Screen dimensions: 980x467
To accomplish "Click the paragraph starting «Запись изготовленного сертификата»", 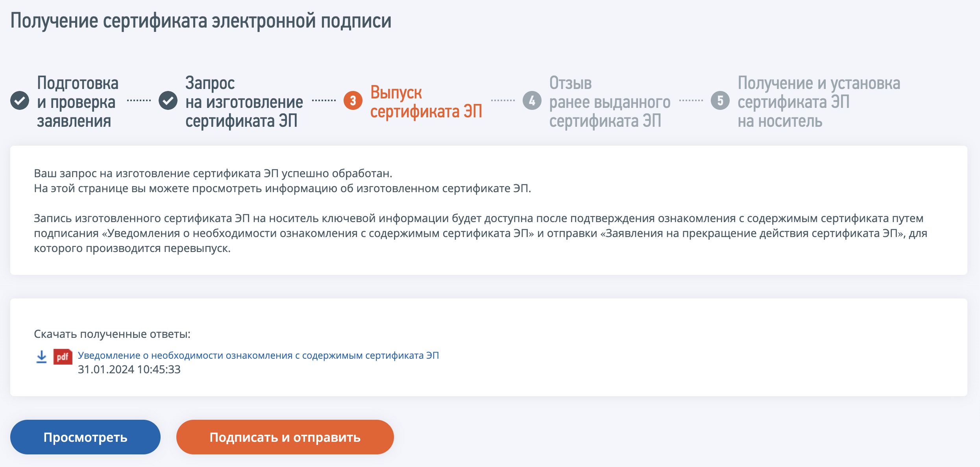I will point(480,233).
